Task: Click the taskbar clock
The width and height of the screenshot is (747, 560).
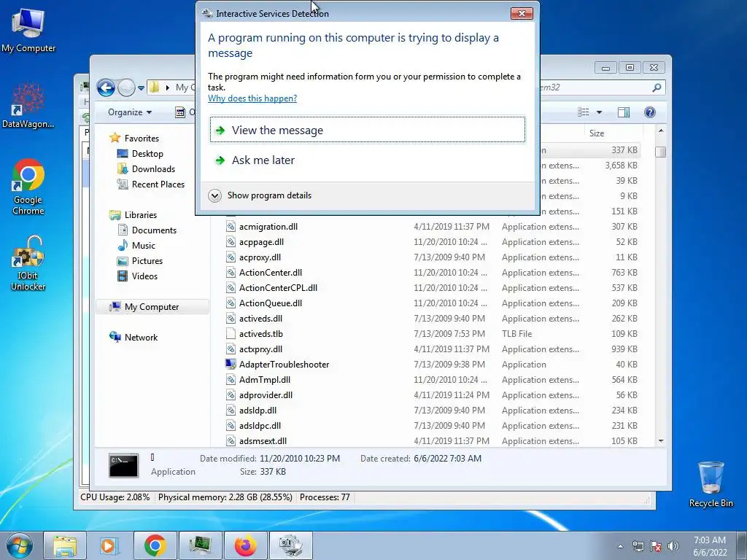Action: tap(710, 546)
